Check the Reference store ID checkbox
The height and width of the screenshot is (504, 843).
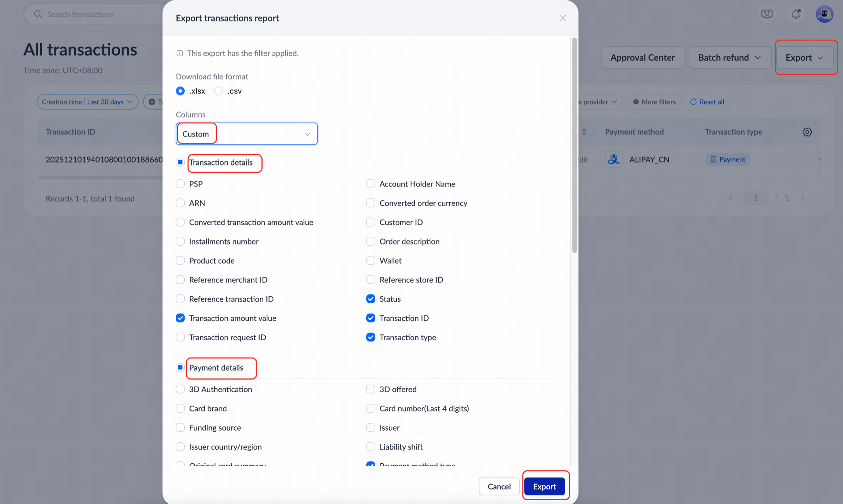[370, 280]
